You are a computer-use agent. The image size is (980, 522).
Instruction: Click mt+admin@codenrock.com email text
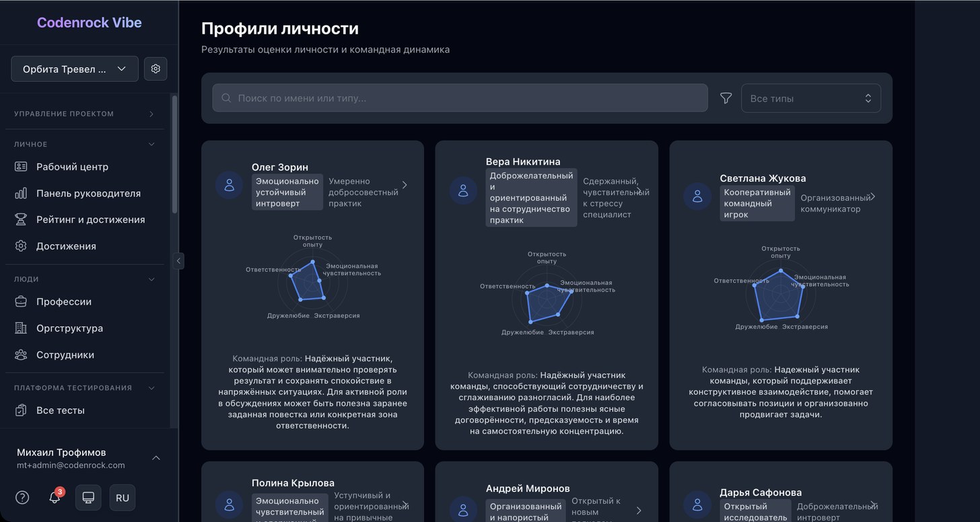(x=71, y=465)
